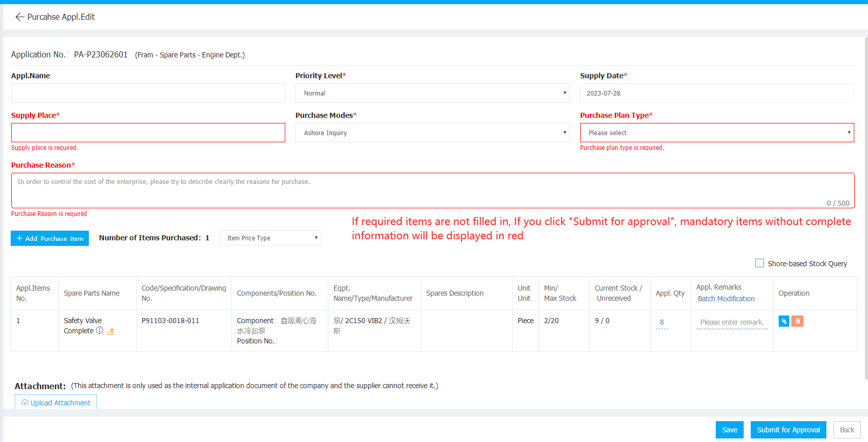Screen dimensions: 868x442
Task: Click the Supply Date field showing 2023-07-28
Action: click(717, 93)
